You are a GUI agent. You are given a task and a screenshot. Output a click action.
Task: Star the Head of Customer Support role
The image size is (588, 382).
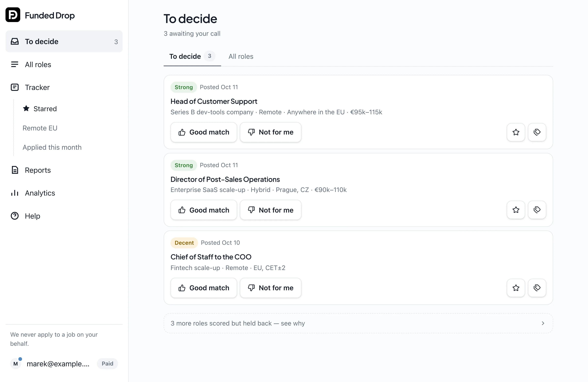516,132
